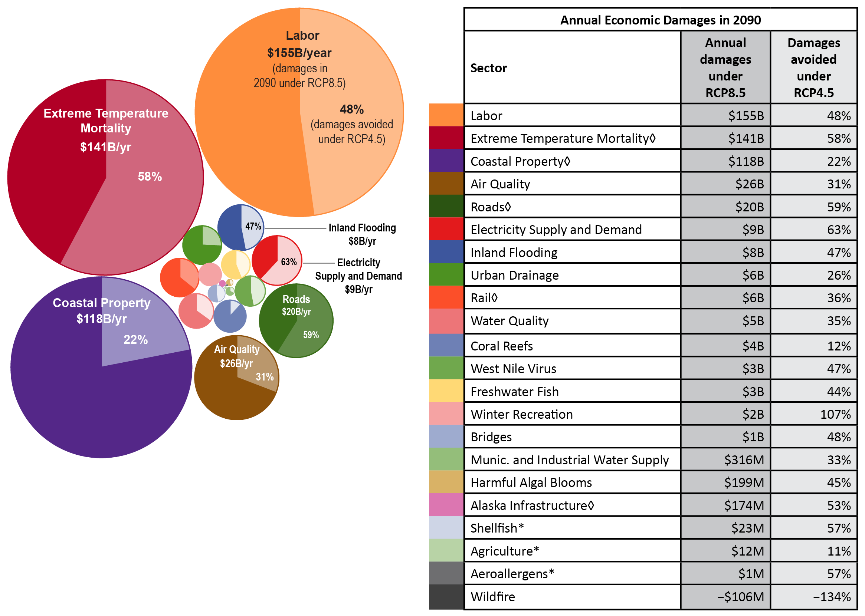
Task: Click the Sector column header
Action: tap(488, 68)
